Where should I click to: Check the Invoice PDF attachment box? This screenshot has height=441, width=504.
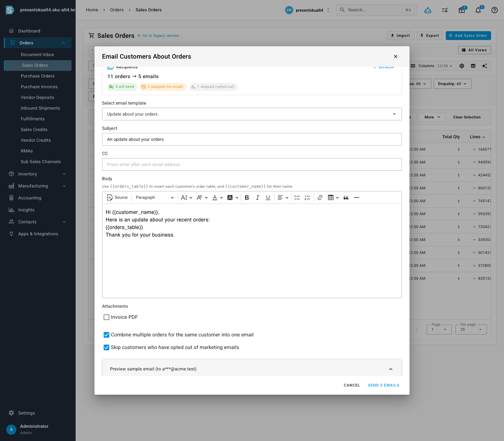106,317
